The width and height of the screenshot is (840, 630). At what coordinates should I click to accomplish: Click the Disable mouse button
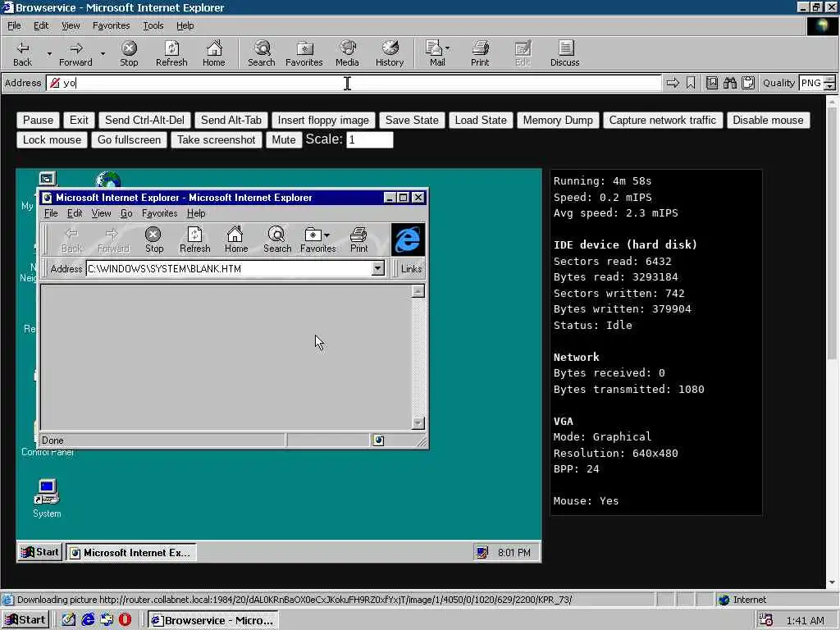point(768,120)
